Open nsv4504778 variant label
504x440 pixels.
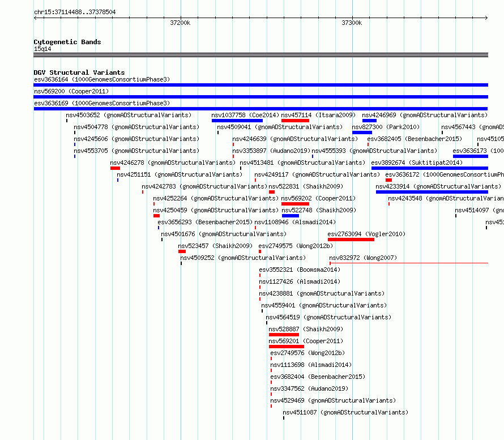(x=136, y=127)
